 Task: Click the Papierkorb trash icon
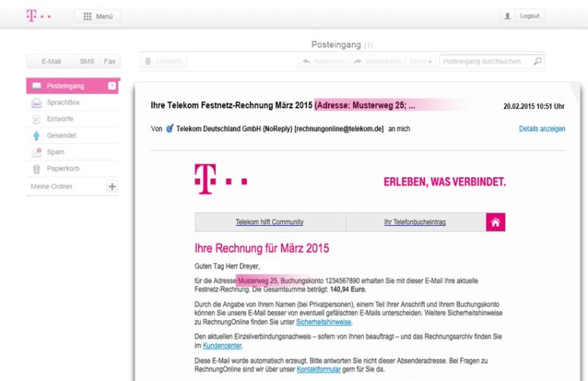(36, 169)
